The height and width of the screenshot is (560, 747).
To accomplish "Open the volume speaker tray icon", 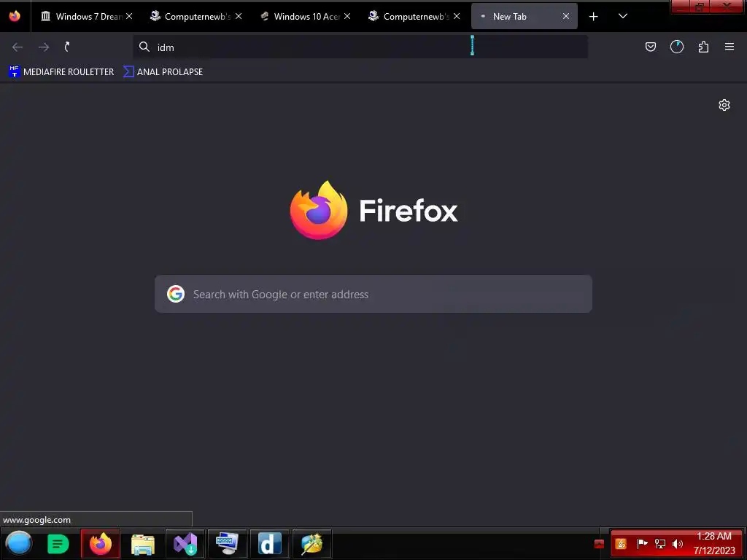I will pos(678,544).
